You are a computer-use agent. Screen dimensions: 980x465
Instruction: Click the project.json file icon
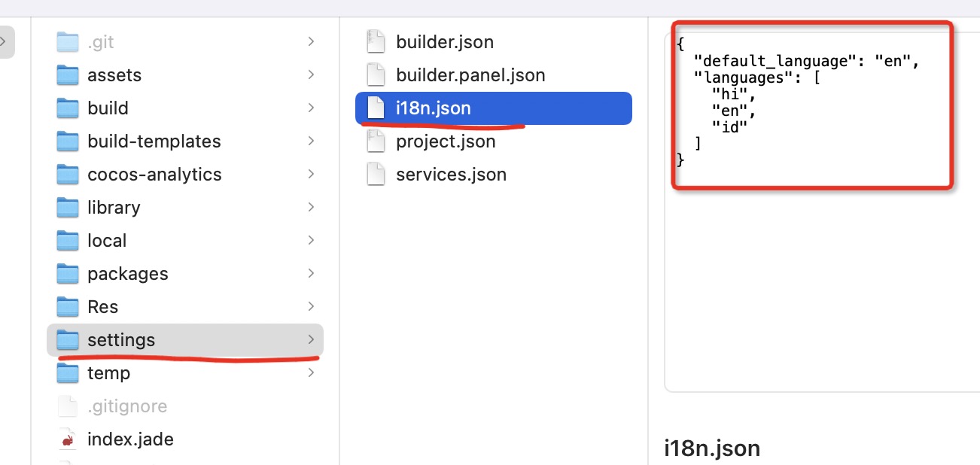(x=376, y=141)
